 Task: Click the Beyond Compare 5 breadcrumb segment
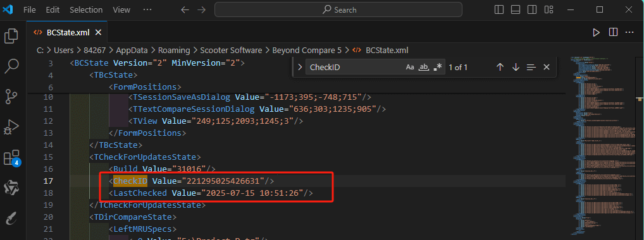pos(306,51)
